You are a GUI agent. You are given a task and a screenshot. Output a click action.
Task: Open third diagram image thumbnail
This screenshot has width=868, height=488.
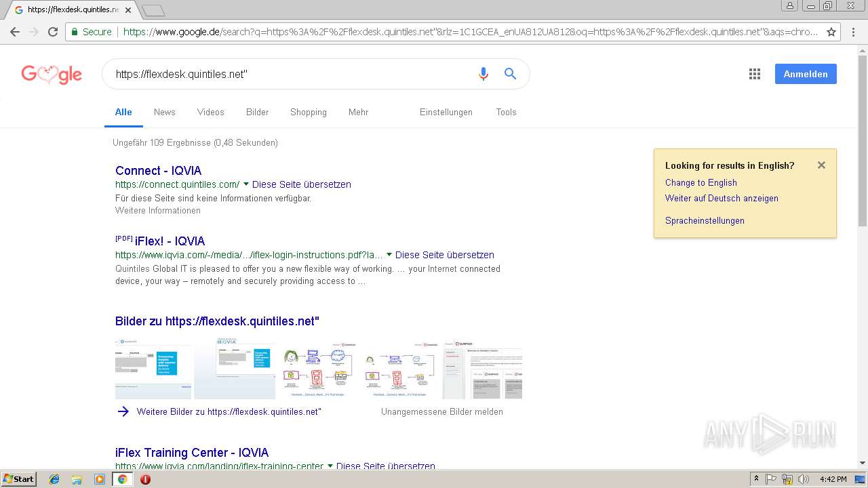(x=318, y=368)
